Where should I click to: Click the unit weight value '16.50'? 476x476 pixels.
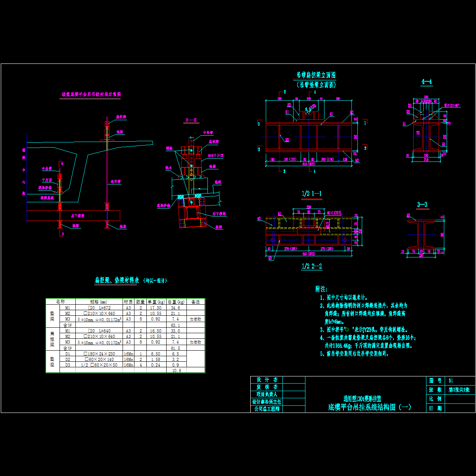click(156, 331)
